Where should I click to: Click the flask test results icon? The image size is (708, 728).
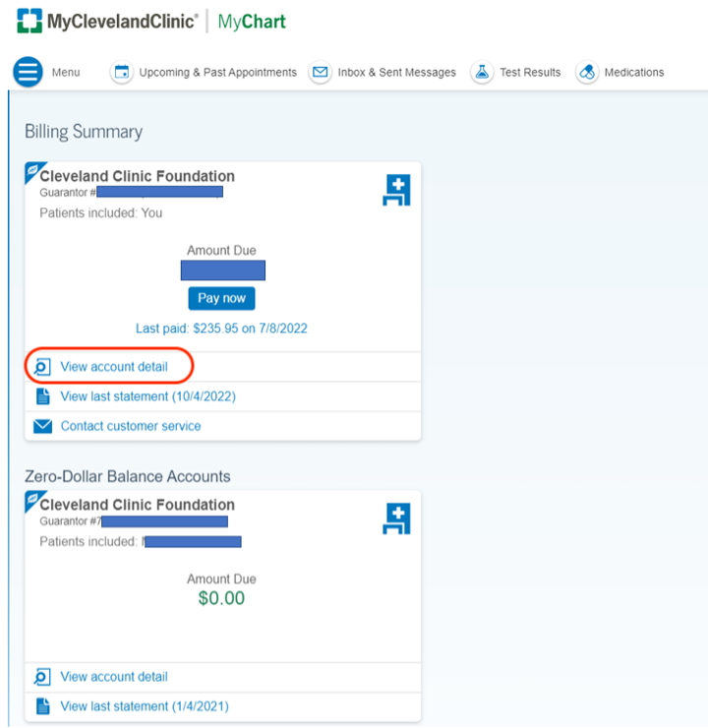(482, 73)
